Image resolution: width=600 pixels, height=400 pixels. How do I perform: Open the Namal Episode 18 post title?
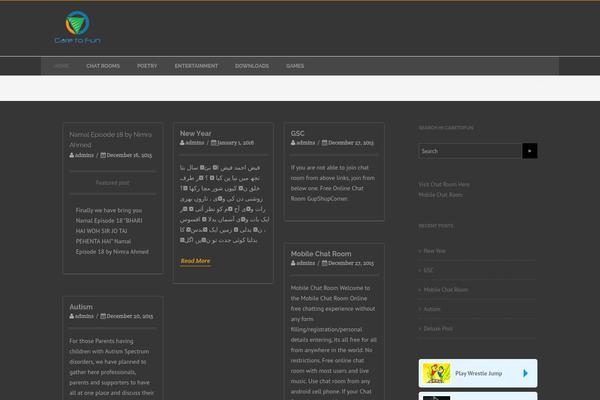[x=111, y=140]
